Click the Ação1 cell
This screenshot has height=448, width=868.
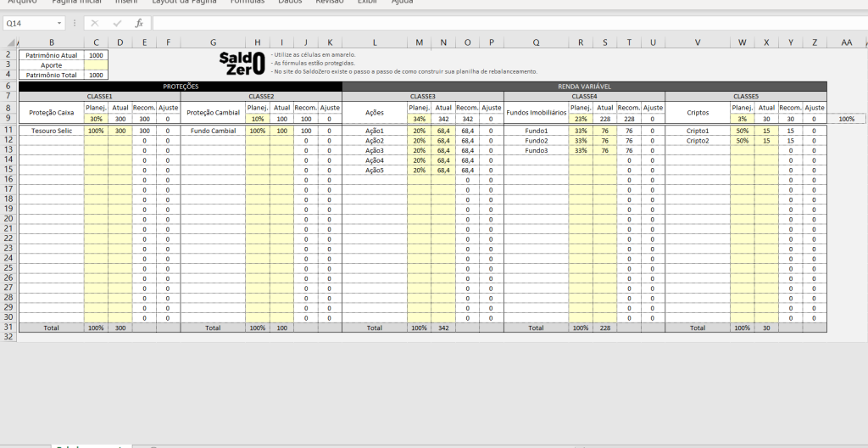374,131
